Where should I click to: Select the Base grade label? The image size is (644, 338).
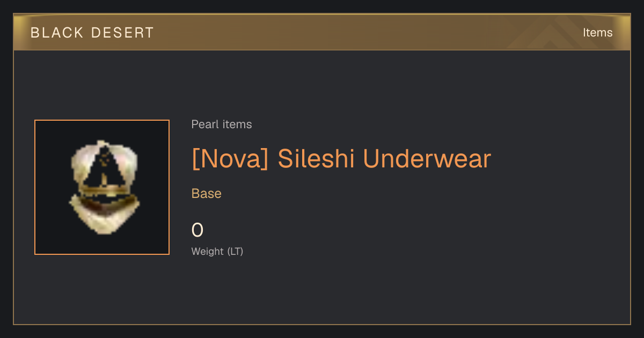(207, 194)
